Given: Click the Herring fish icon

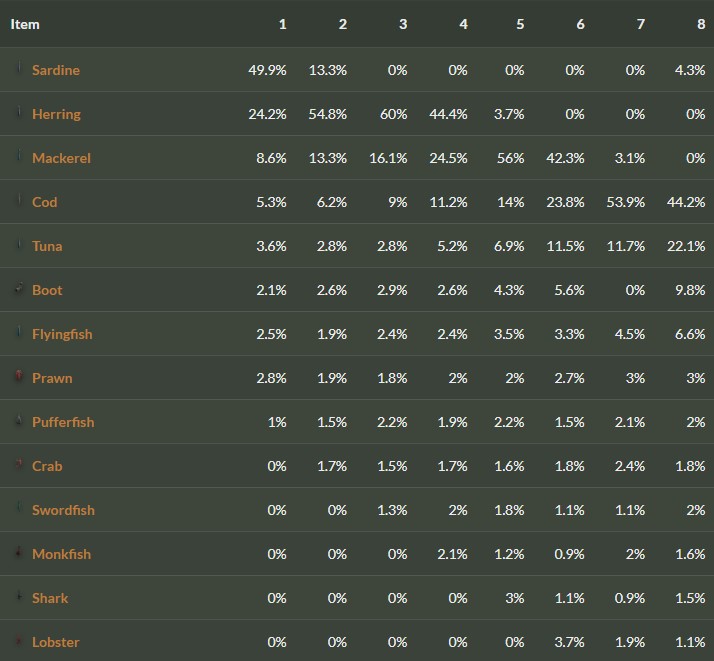Looking at the screenshot, I should tap(18, 114).
